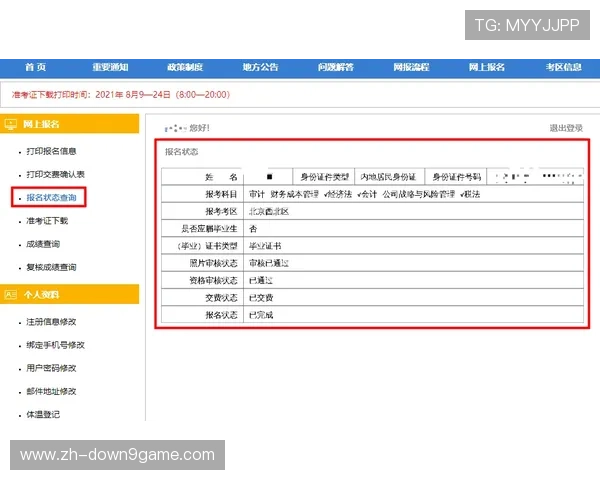Image resolution: width=600 pixels, height=480 pixels.
Task: Click the 财务成本管理 subject entry
Action: [294, 194]
